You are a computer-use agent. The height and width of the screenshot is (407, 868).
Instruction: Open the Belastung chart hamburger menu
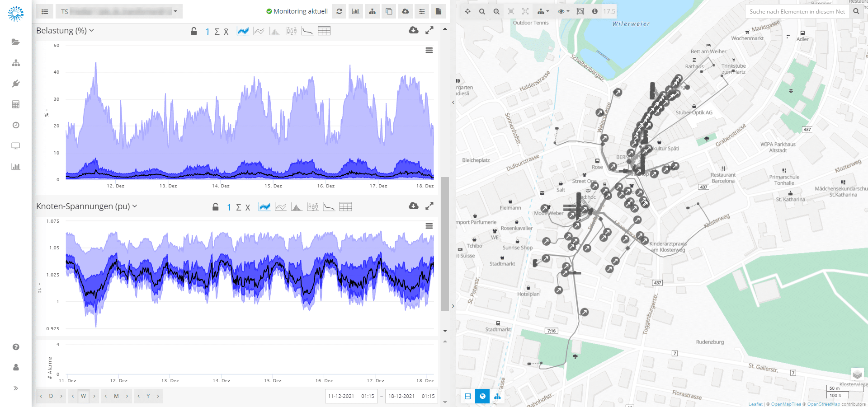[x=429, y=50]
